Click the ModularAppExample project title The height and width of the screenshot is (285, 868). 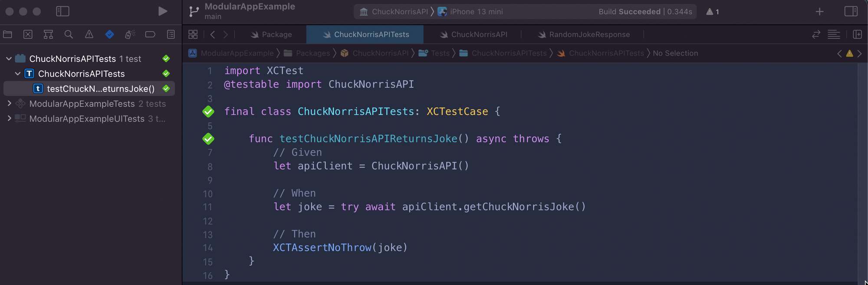click(250, 7)
